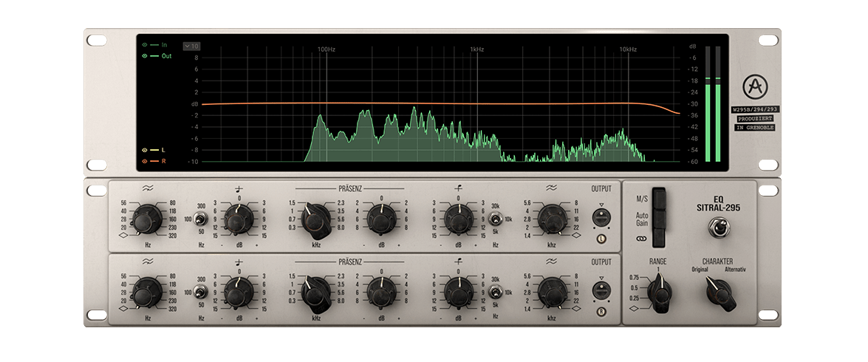Click the 0.75 Range mark

coord(634,277)
